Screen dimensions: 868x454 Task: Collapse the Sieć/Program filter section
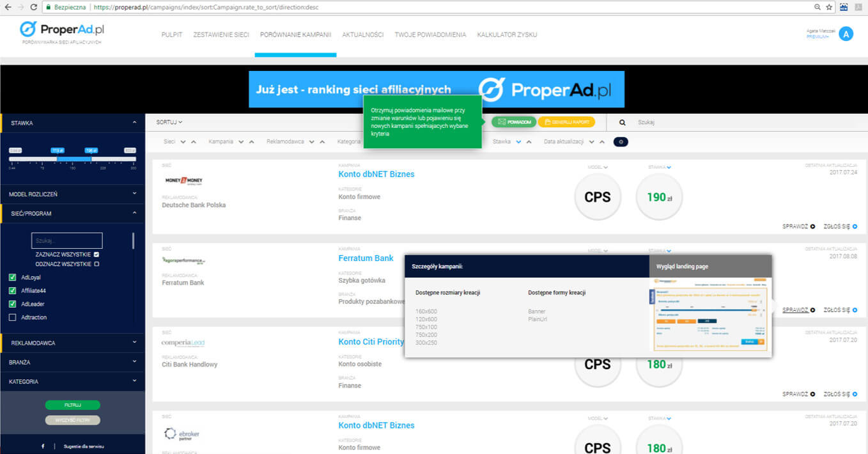pyautogui.click(x=72, y=214)
